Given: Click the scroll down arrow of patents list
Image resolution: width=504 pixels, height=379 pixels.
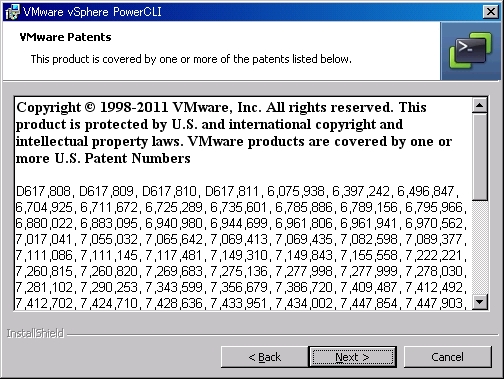Looking at the screenshot, I should click(x=480, y=302).
